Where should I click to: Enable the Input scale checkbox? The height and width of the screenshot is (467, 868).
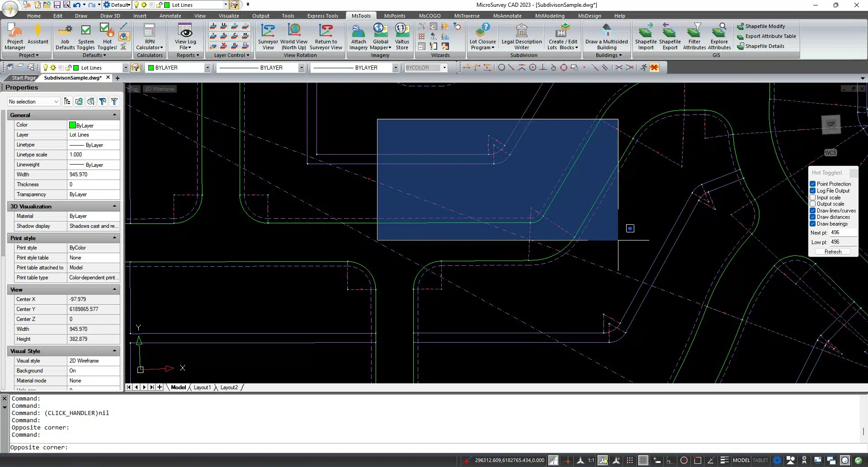pos(813,198)
